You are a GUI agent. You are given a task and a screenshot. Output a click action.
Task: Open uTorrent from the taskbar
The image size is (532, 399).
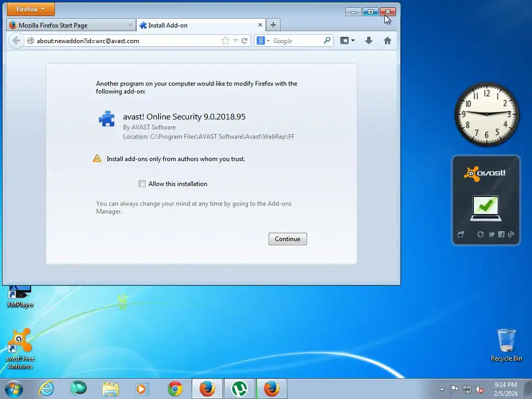[x=240, y=389]
